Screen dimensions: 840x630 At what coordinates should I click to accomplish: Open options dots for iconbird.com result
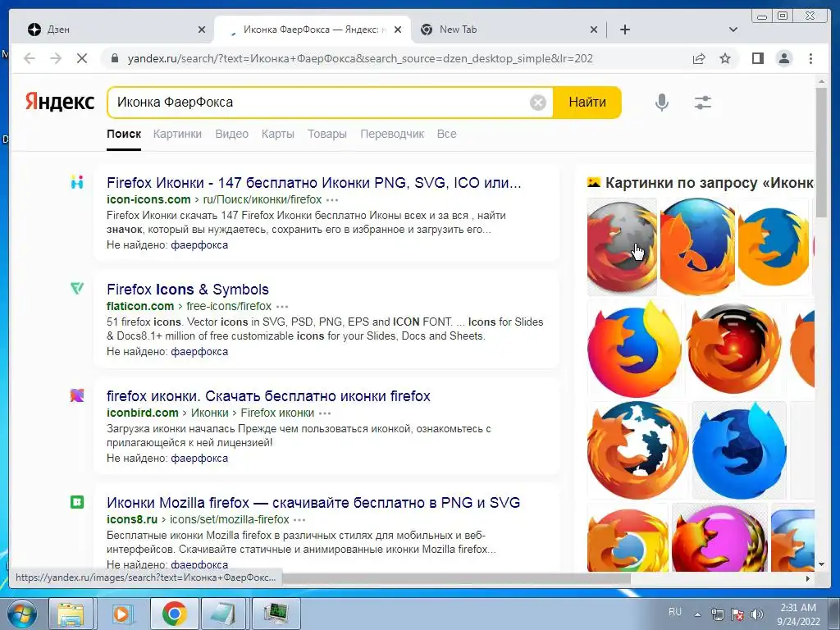325,413
